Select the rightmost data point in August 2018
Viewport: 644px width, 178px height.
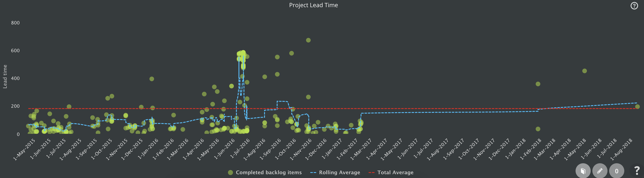point(637,106)
